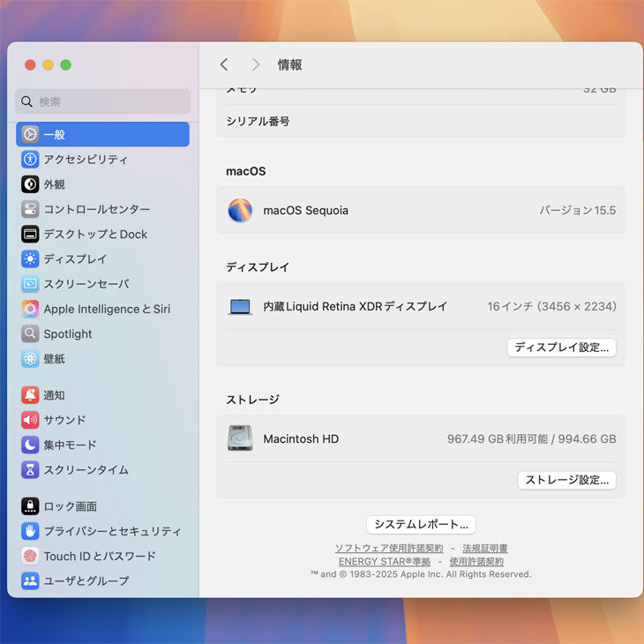Open ディスプレイ設定... button
This screenshot has height=644, width=644.
[561, 348]
